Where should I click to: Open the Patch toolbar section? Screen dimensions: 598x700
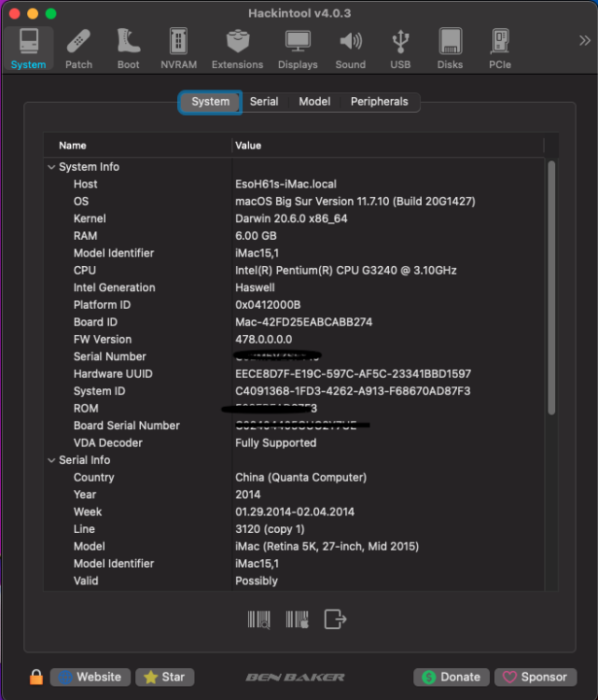pyautogui.click(x=78, y=49)
